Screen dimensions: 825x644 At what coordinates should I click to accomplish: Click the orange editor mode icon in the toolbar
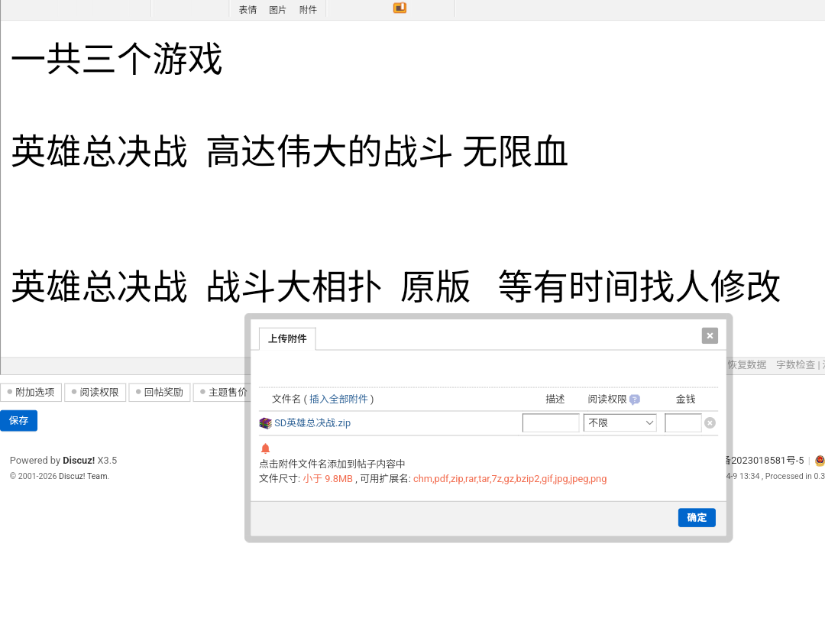click(x=399, y=8)
